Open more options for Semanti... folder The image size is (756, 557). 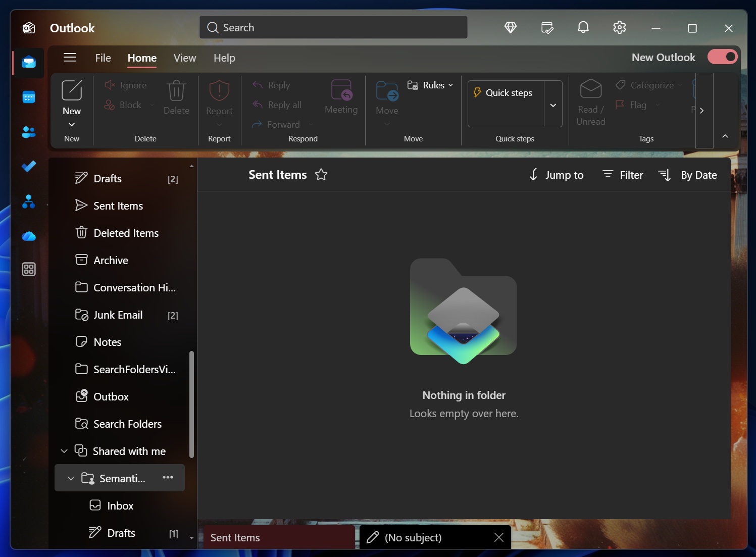(x=168, y=477)
